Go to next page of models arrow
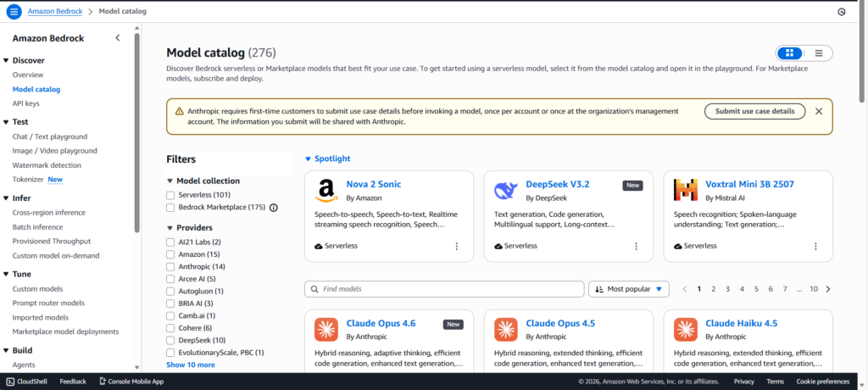Image resolution: width=868 pixels, height=390 pixels. pos(828,289)
